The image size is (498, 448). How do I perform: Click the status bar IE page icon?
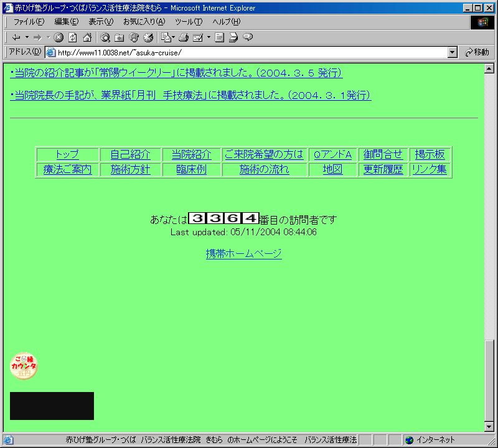coord(8,440)
